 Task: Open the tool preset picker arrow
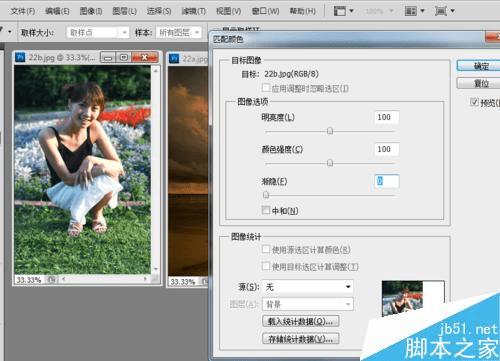[10, 32]
